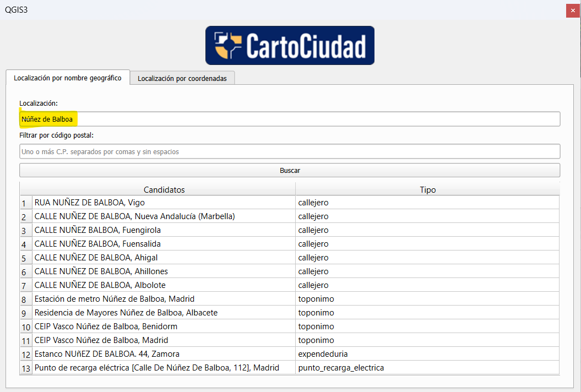This screenshot has height=392, width=581.
Task: Click row header number 10
Action: point(26,327)
